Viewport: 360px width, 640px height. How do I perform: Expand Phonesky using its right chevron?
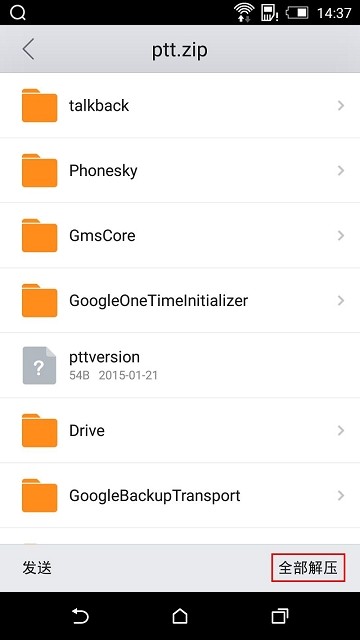point(341,171)
